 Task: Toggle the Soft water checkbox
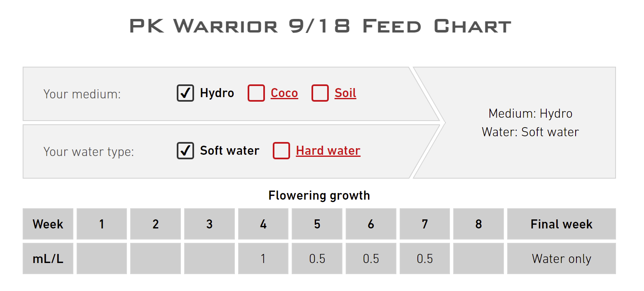coord(185,151)
